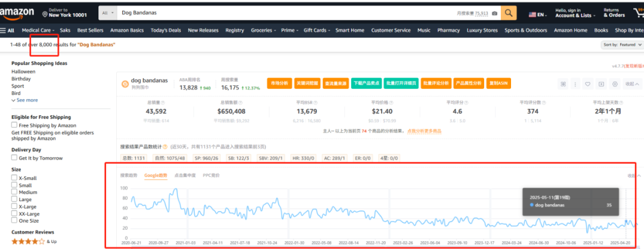Click the shopping cart icon
This screenshot has height=249, width=644.
click(x=639, y=13)
